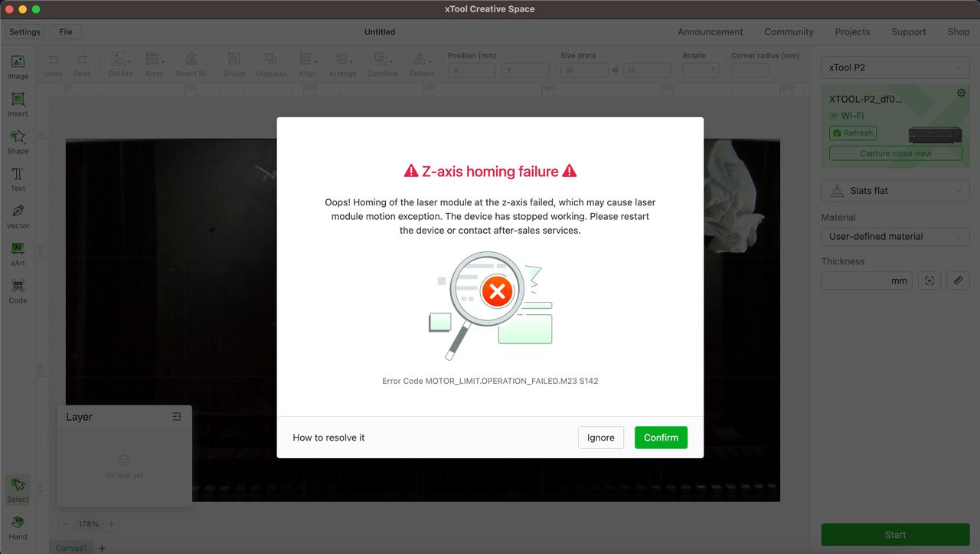980x554 pixels.
Task: Activate the Vector pen tool
Action: (18, 215)
